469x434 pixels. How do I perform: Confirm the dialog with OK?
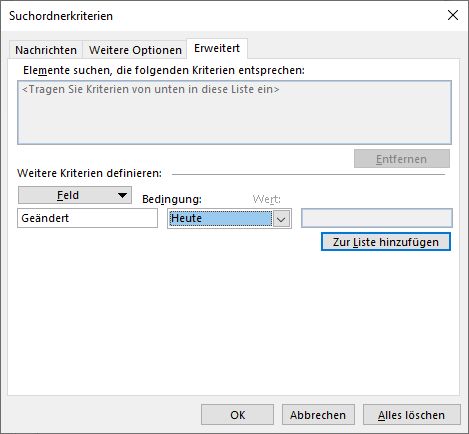[237, 415]
